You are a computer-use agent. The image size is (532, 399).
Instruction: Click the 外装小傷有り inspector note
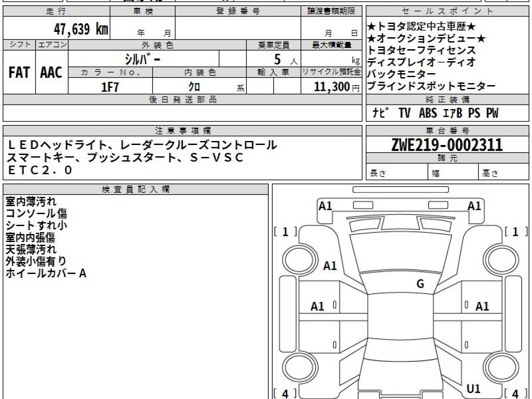(x=36, y=262)
